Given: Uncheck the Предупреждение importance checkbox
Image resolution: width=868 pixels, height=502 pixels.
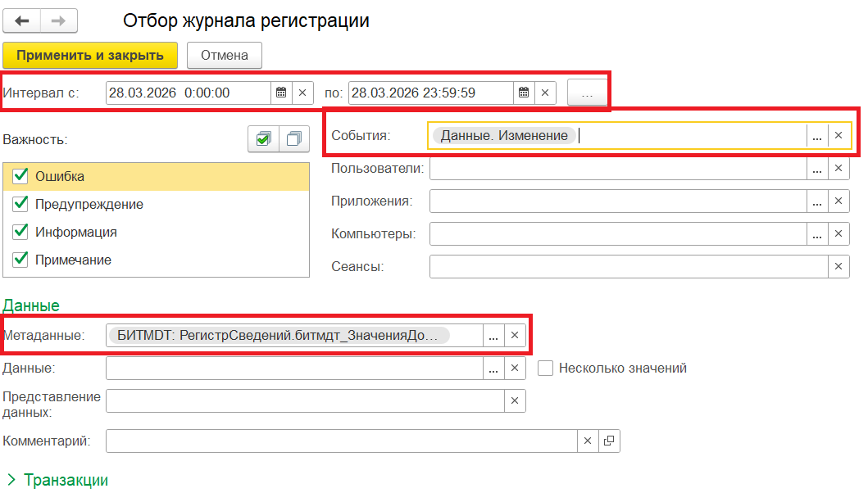Looking at the screenshot, I should 20,204.
